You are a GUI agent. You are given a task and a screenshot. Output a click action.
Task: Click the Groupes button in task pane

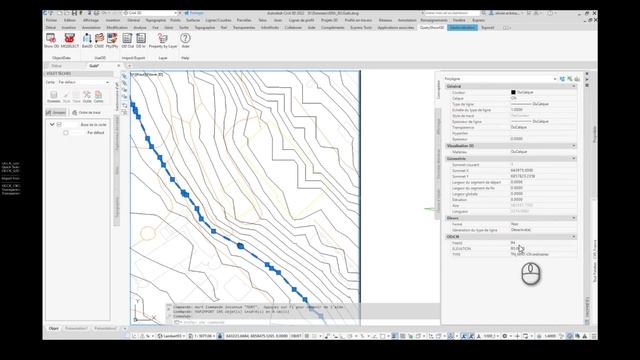56,112
